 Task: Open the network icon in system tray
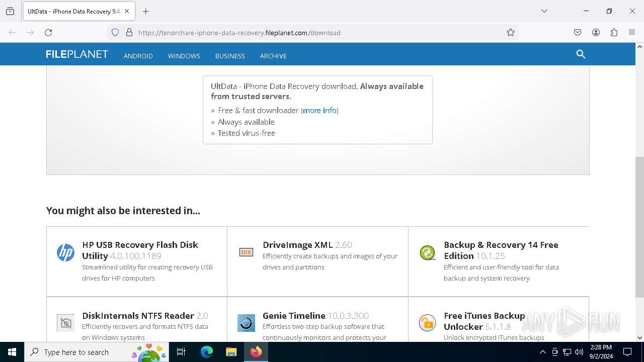(567, 352)
